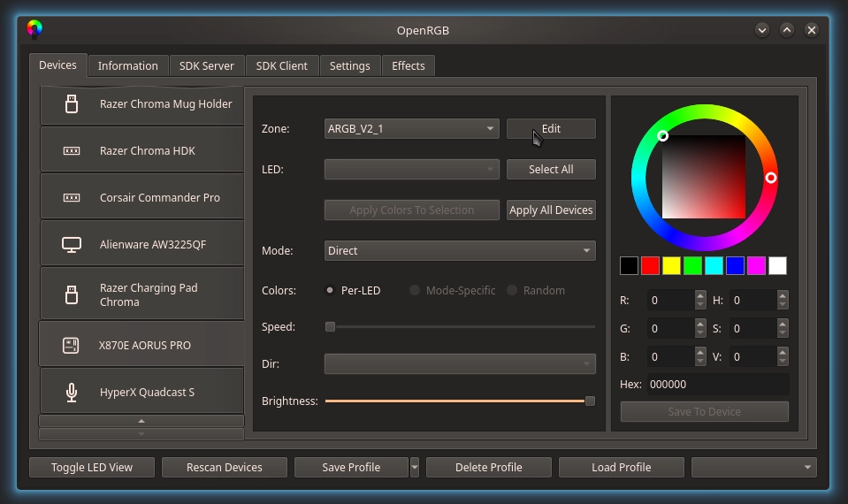The image size is (848, 504).
Task: Click the S value input field
Action: (x=753, y=328)
